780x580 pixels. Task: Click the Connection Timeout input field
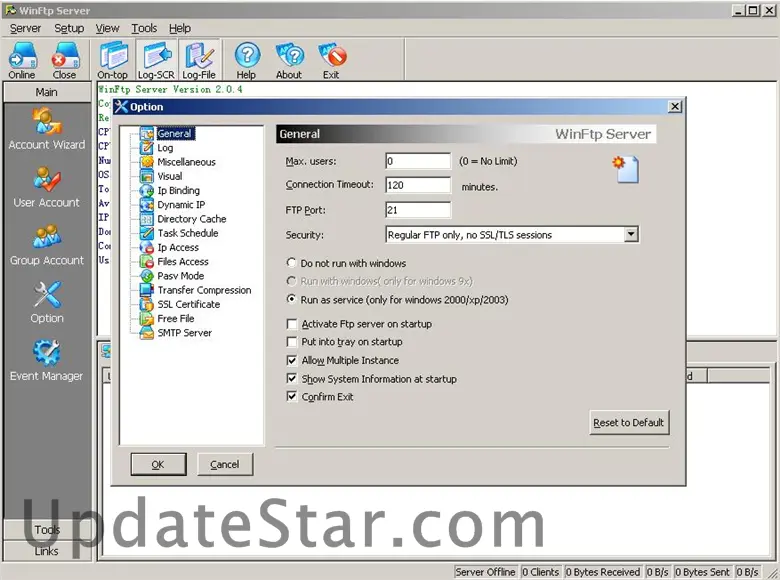click(418, 185)
